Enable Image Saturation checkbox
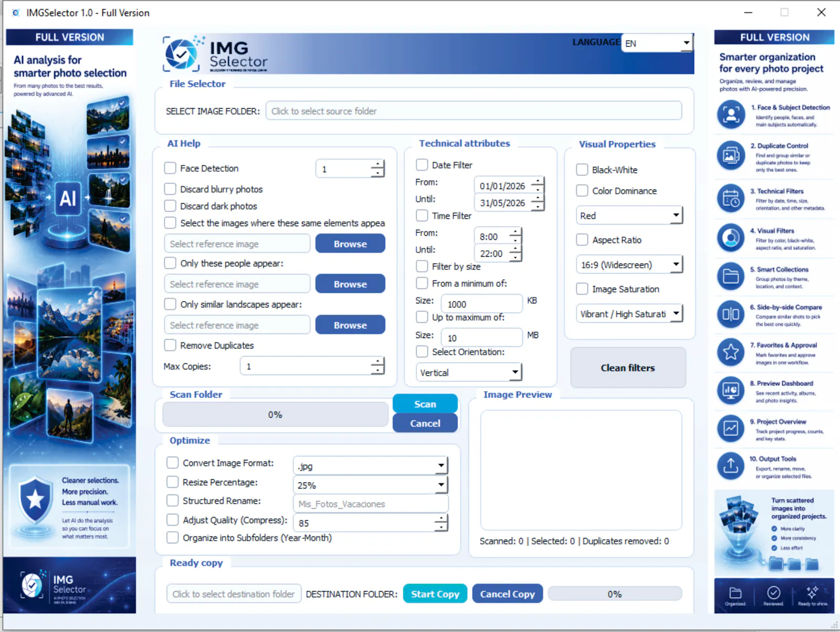 pyautogui.click(x=582, y=289)
